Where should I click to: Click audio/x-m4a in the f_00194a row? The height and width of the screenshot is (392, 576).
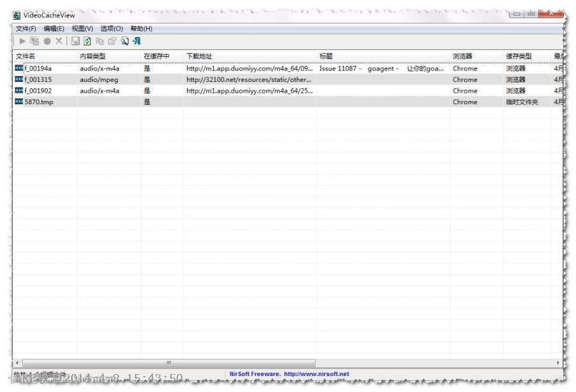pyautogui.click(x=100, y=68)
